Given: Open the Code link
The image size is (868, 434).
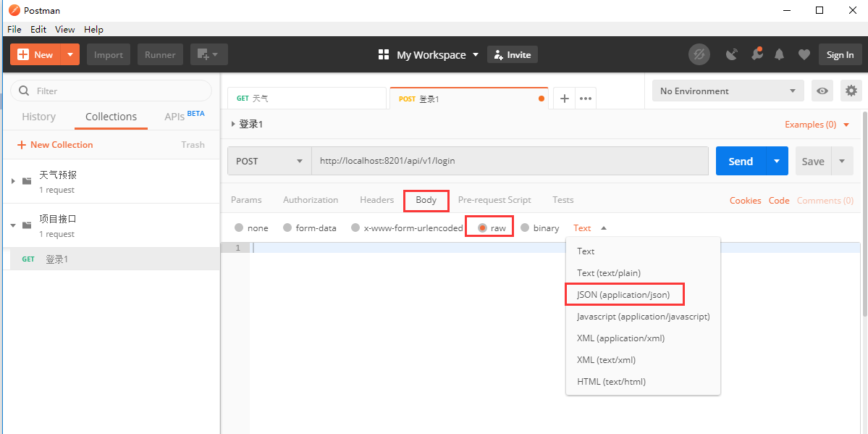Looking at the screenshot, I should tap(779, 200).
